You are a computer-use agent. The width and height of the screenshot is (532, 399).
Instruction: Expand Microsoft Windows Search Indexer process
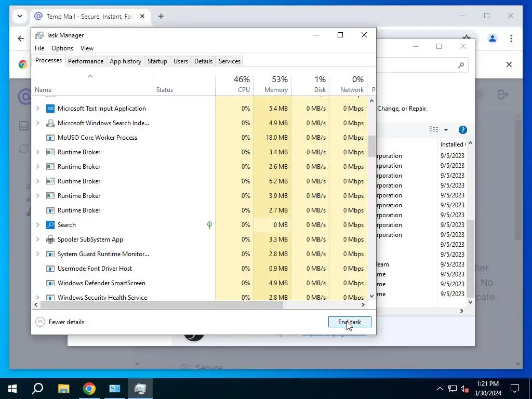(37, 123)
